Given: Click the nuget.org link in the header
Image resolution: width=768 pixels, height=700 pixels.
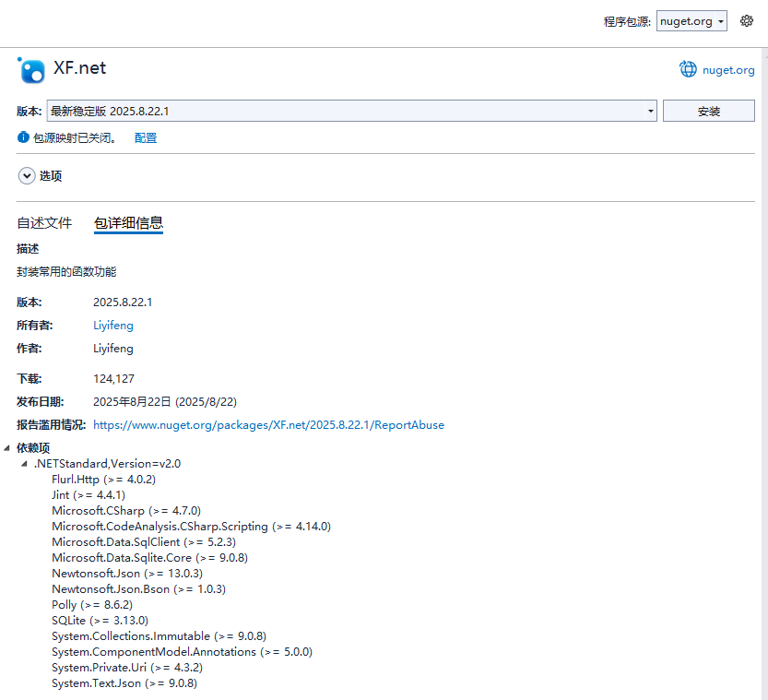Looking at the screenshot, I should click(727, 69).
